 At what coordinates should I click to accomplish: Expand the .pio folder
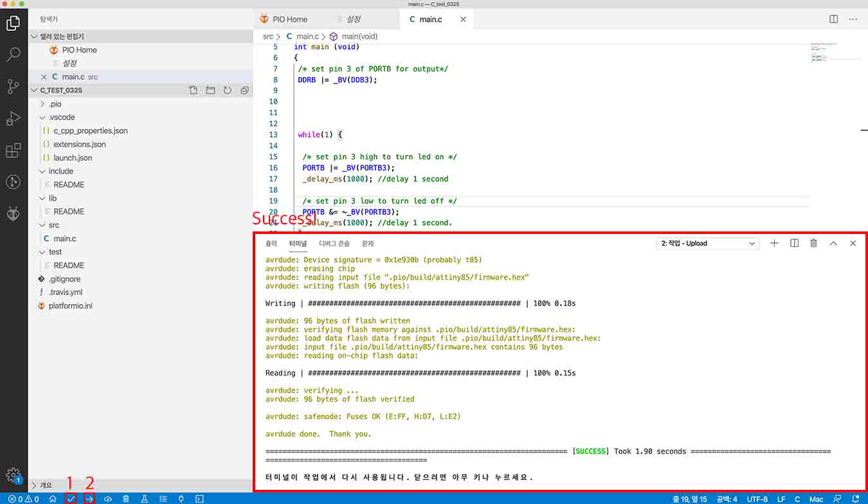(x=55, y=104)
